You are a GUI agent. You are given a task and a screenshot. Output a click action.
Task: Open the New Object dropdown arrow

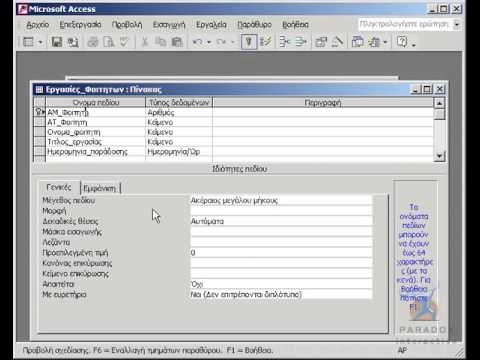pos(385,42)
